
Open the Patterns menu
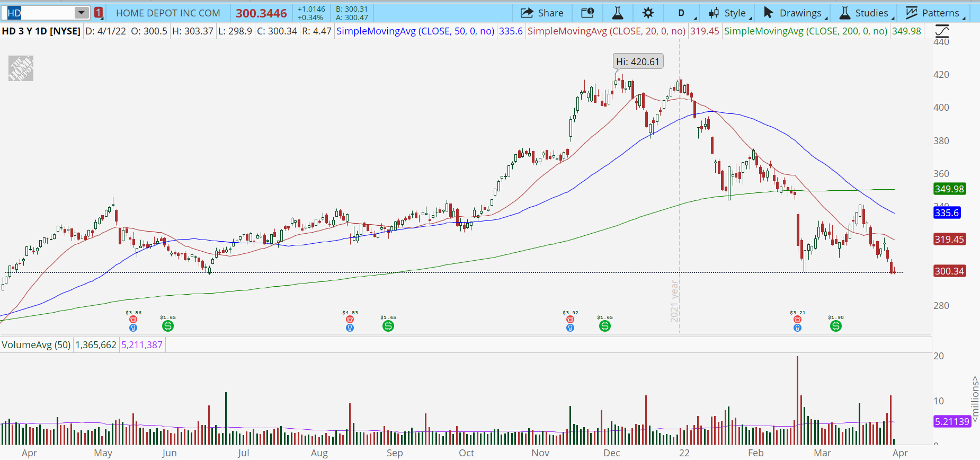point(936,13)
